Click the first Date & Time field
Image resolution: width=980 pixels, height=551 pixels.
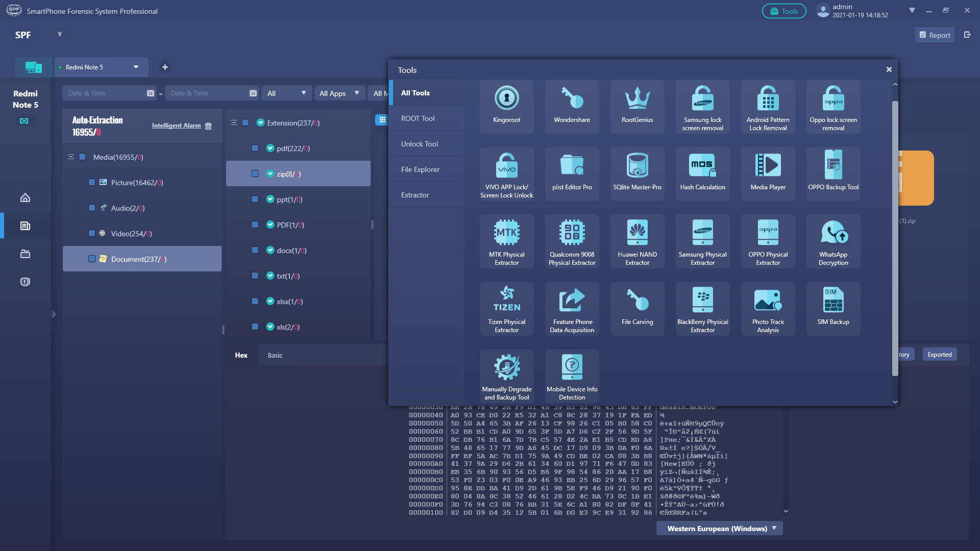pyautogui.click(x=109, y=93)
